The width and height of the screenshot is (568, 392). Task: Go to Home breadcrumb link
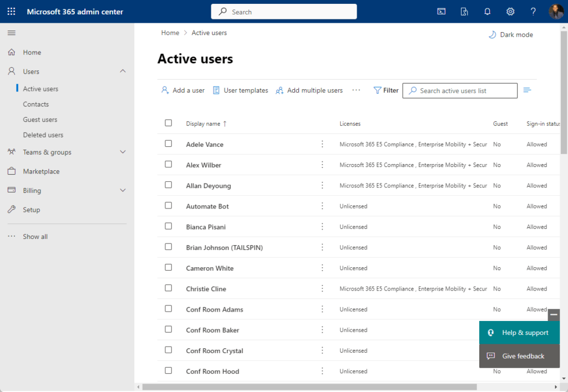coord(170,33)
